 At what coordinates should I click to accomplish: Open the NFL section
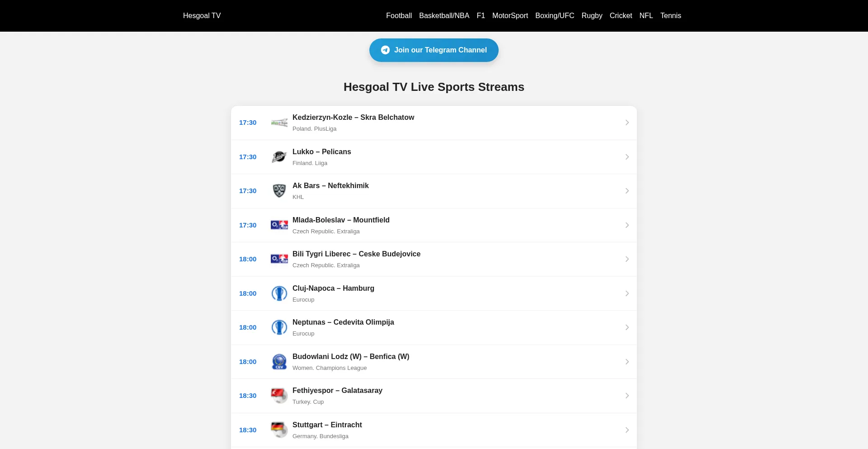[x=646, y=15]
